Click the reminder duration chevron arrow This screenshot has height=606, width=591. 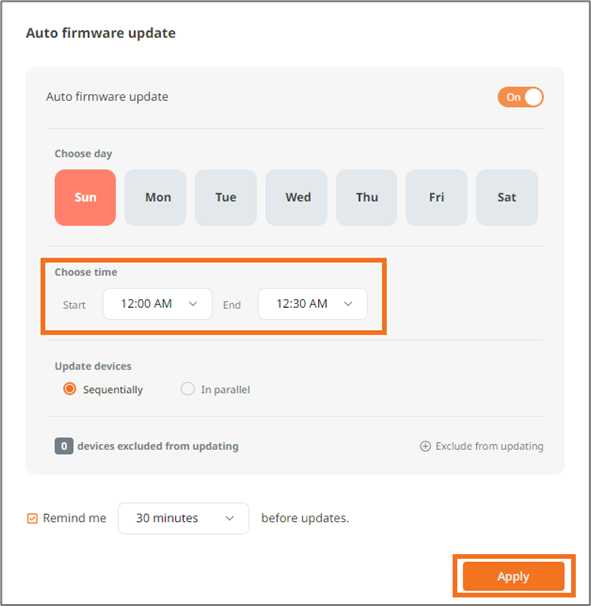(230, 518)
